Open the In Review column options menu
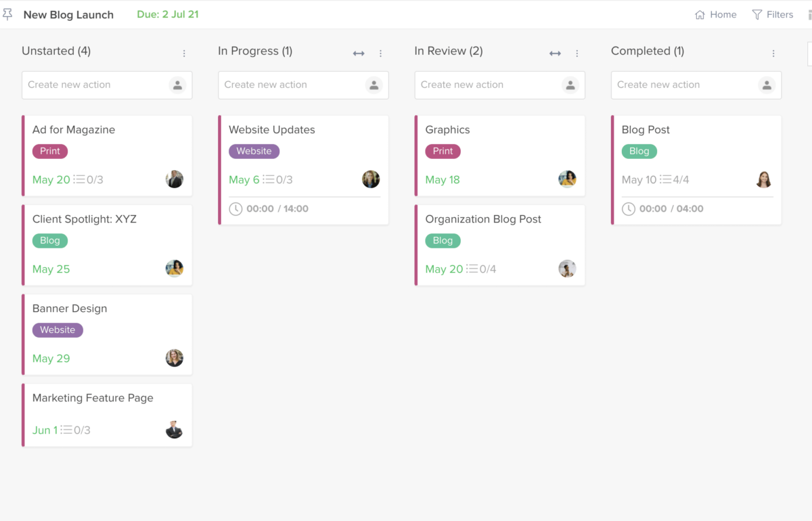Screen dimensions: 812x521 pos(577,52)
